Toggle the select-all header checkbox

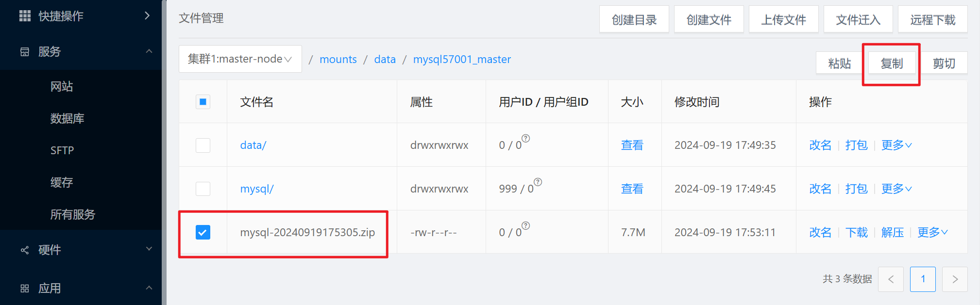tap(203, 102)
